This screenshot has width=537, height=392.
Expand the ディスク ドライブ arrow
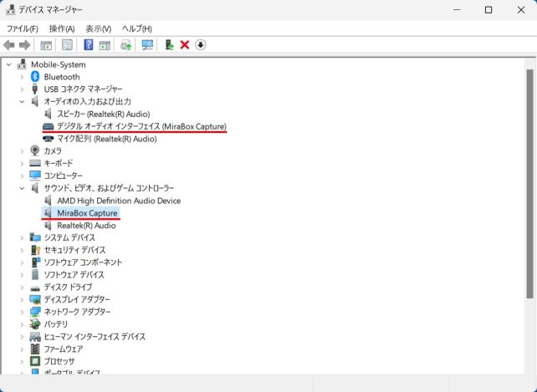pyautogui.click(x=23, y=287)
